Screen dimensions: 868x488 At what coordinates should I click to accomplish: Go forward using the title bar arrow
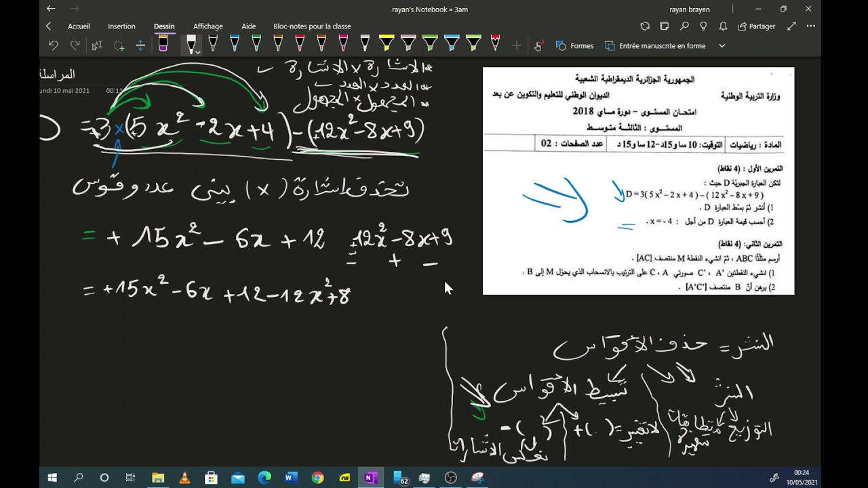tap(75, 9)
